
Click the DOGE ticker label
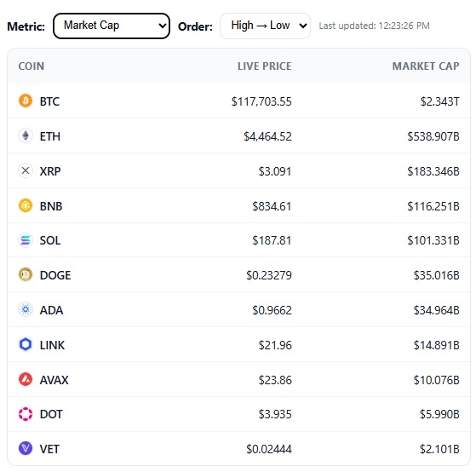(x=55, y=275)
